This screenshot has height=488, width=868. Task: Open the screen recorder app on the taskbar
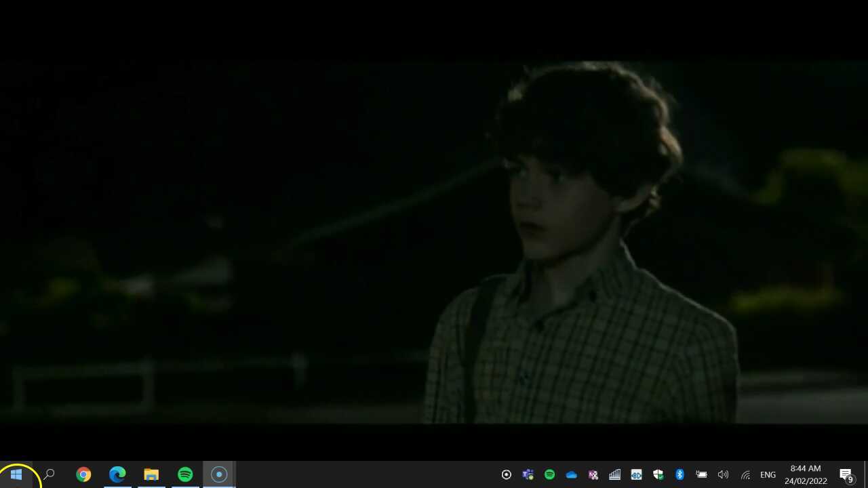click(218, 474)
